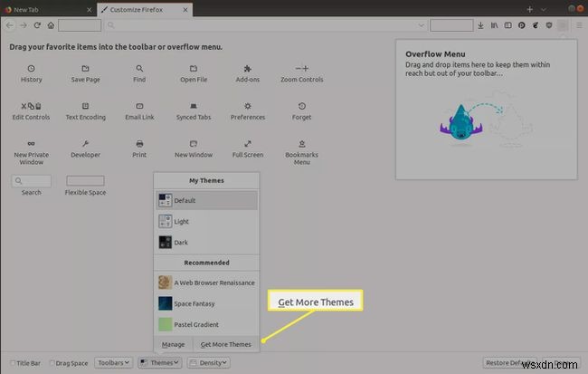Image resolution: width=588 pixels, height=374 pixels.
Task: Open the list all tabs chevron
Action: (544, 9)
